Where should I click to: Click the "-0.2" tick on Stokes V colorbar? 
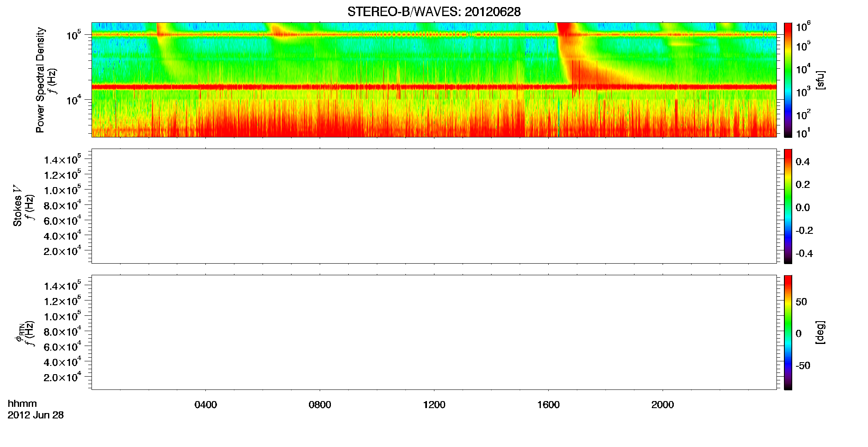(804, 231)
